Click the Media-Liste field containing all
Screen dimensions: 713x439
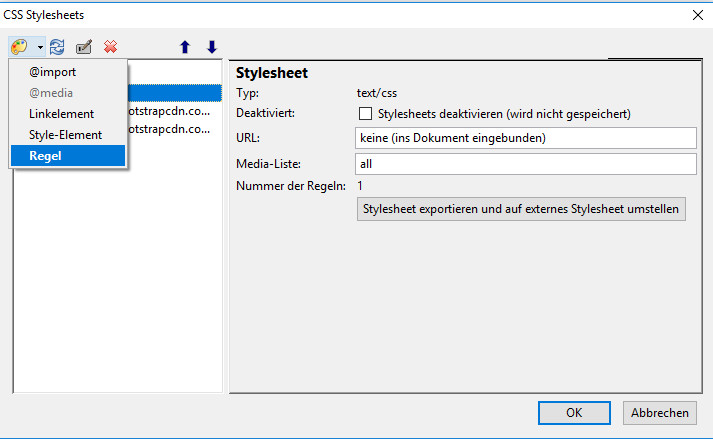pos(525,163)
